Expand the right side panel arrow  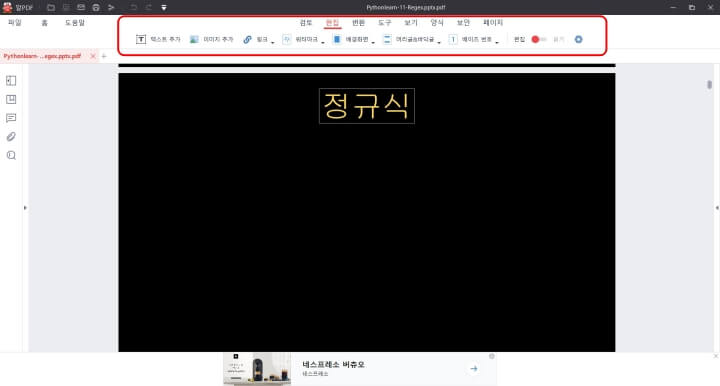717,208
